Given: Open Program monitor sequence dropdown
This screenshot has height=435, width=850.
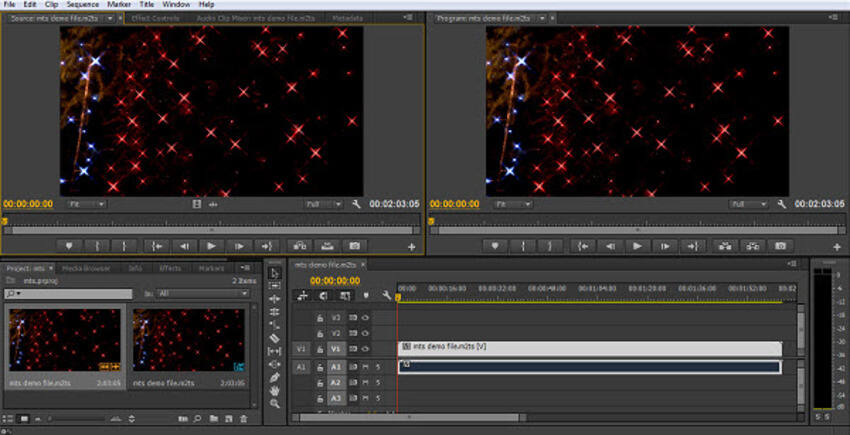Looking at the screenshot, I should (x=542, y=18).
